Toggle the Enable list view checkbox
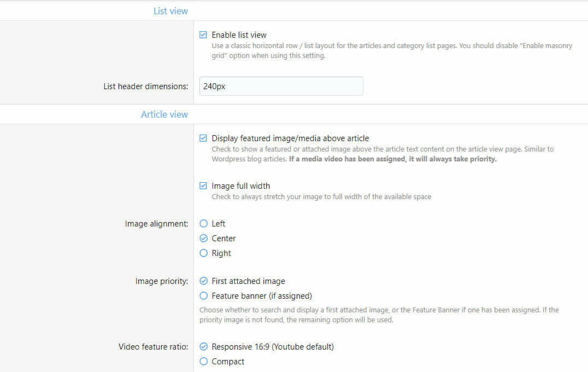 pyautogui.click(x=203, y=35)
